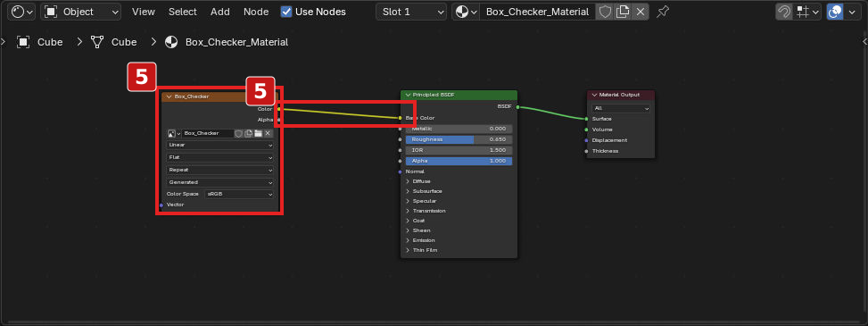
Task: Click the Vector input socket on Box_Checker node
Action: [x=161, y=205]
